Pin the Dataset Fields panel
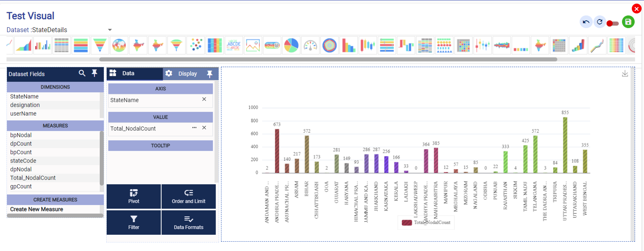Viewport: 644px width, 251px height. point(95,73)
